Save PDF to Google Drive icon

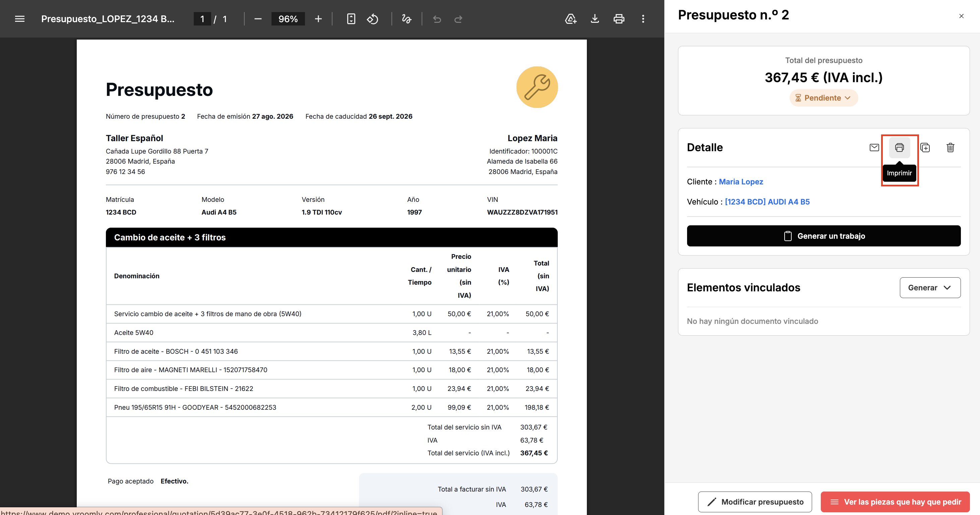tap(570, 19)
